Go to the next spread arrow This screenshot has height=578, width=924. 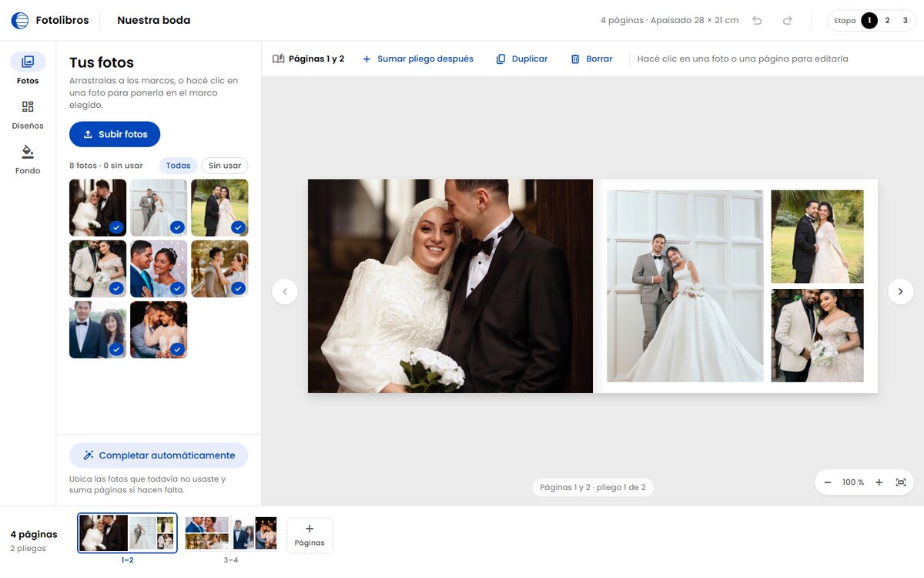tap(901, 291)
